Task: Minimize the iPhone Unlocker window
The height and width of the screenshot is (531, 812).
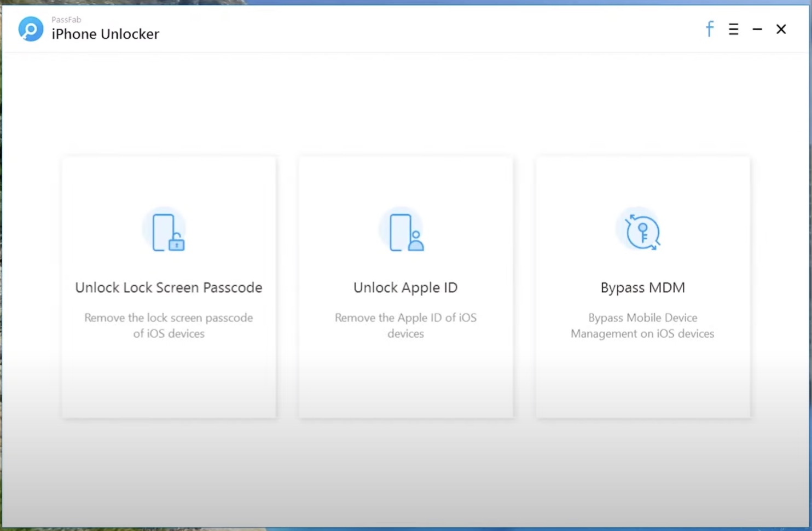Action: (757, 29)
